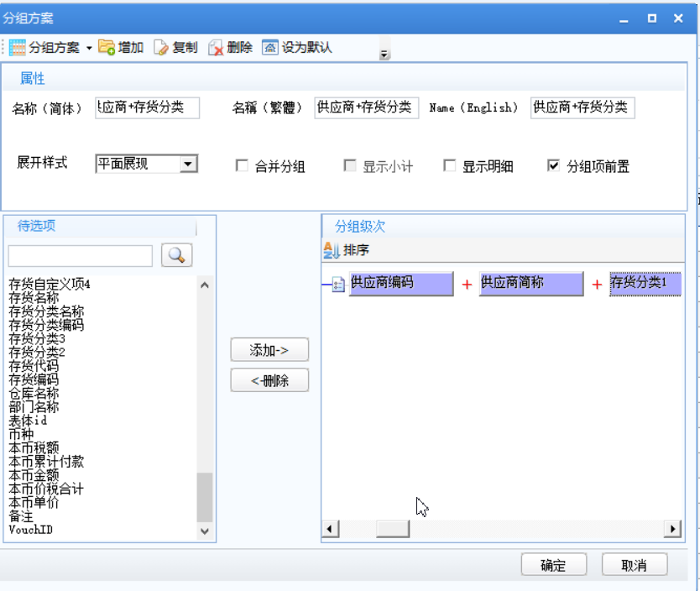This screenshot has width=700, height=591.
Task: Select 存货分类编码 in the list
Action: [46, 325]
